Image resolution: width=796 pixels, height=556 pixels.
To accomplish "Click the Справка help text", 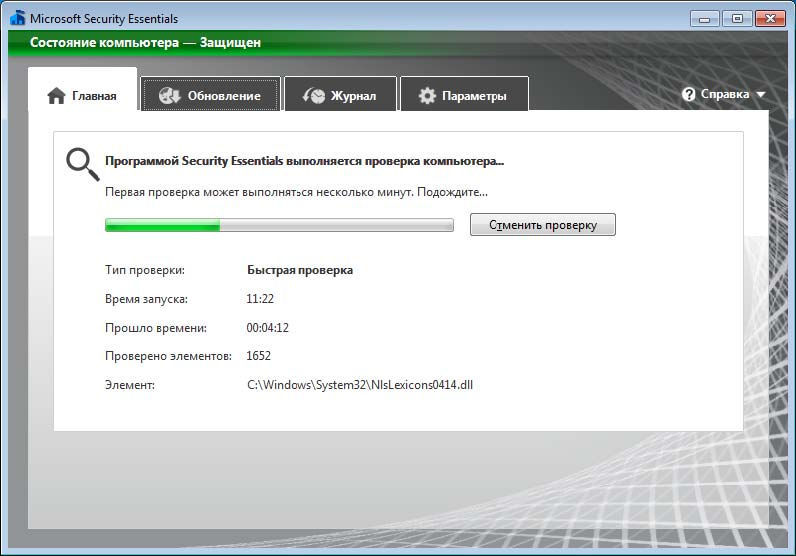I will [724, 94].
